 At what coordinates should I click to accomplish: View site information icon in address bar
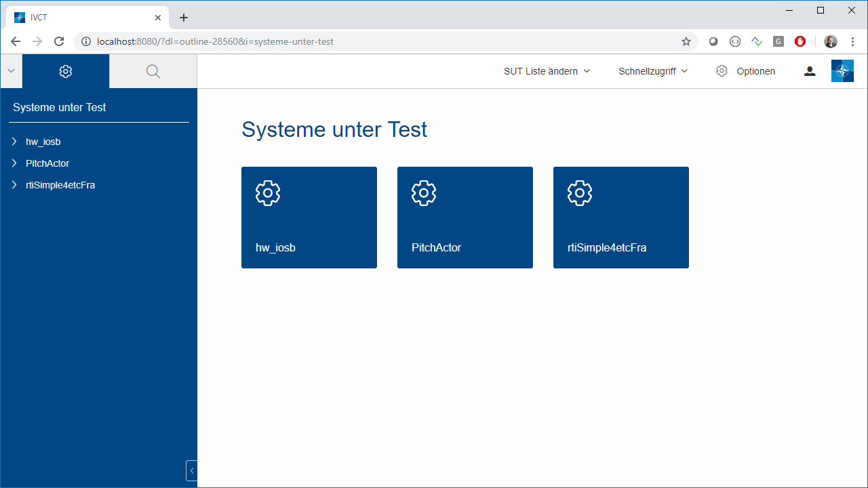[86, 41]
